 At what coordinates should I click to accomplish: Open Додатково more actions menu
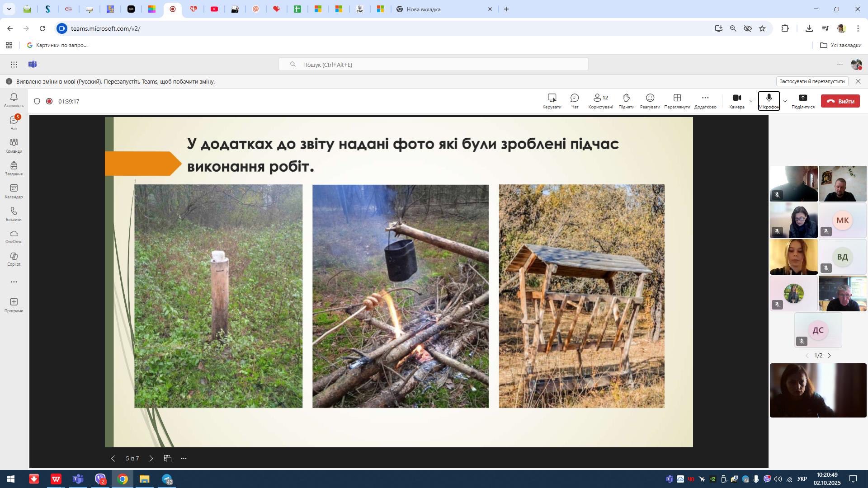tap(705, 101)
